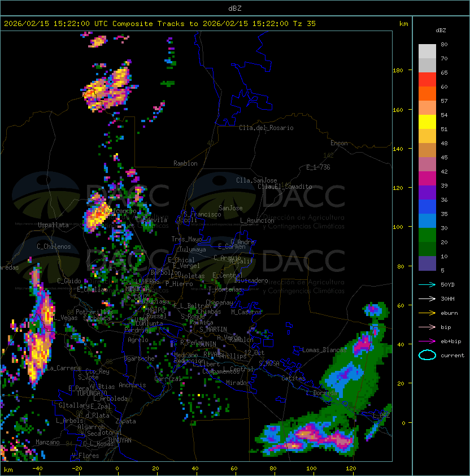
Task: Click the 'Catitas' map label
Action: [x=293, y=378]
